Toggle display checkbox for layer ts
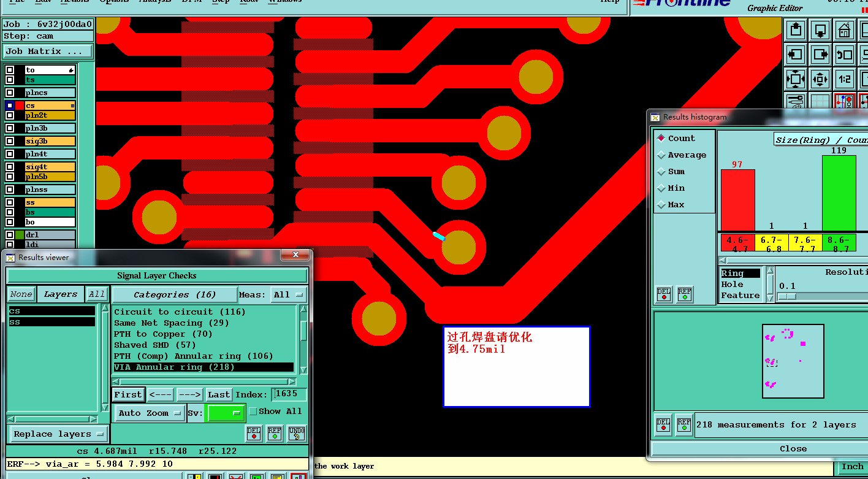Image resolution: width=868 pixels, height=479 pixels. (x=10, y=80)
